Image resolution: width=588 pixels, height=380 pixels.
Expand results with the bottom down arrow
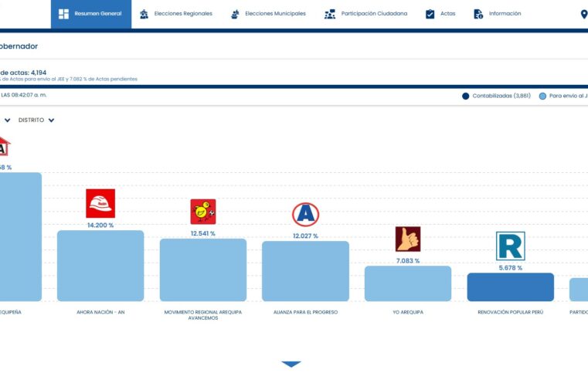(291, 364)
